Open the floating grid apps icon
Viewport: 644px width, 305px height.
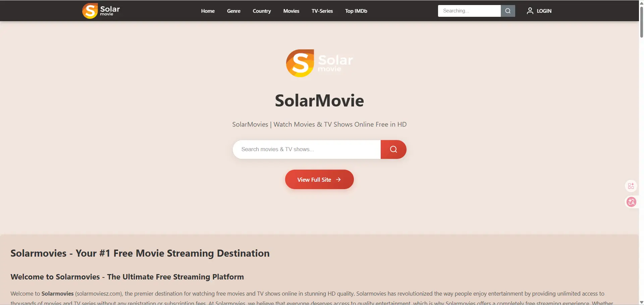click(x=631, y=186)
